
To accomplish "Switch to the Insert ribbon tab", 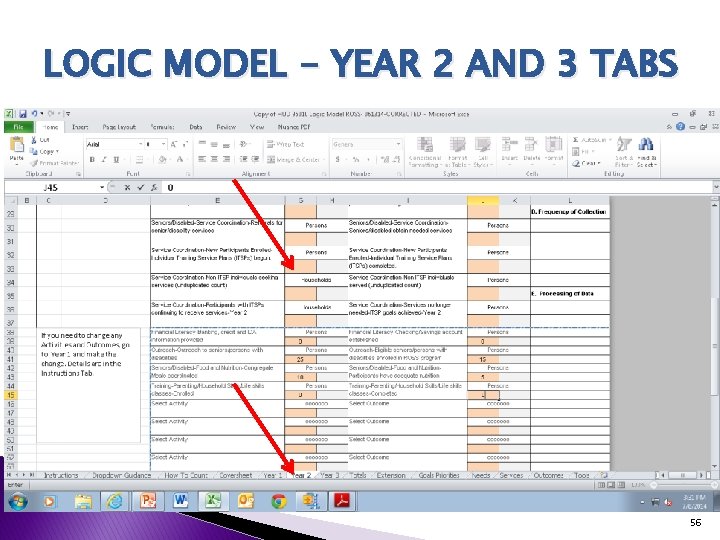I will click(80, 127).
